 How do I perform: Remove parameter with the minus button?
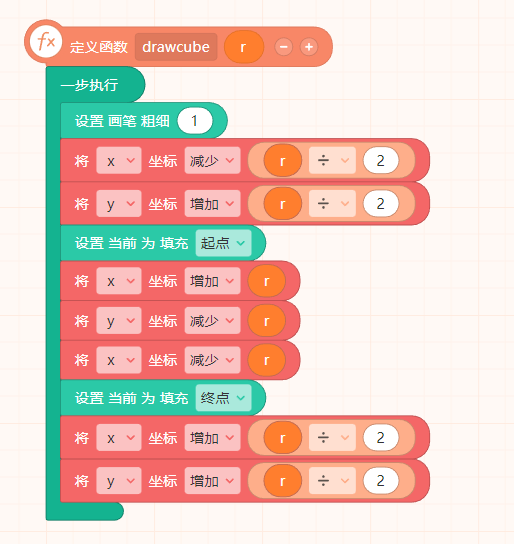(283, 47)
